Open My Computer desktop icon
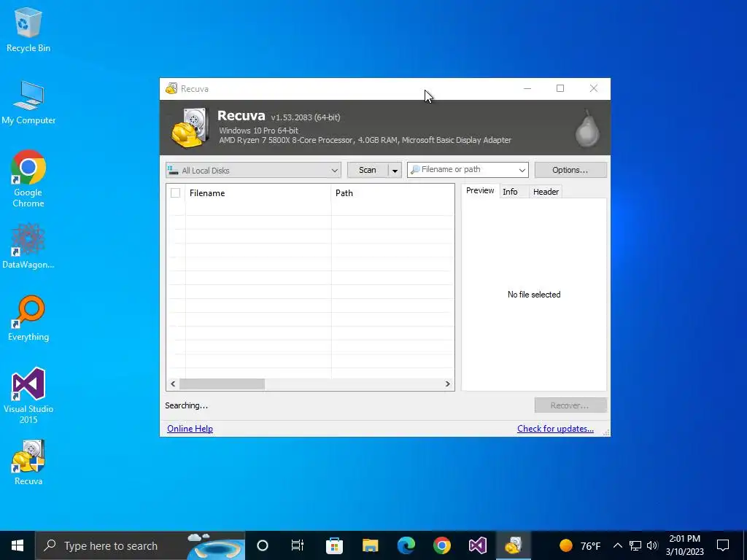 click(x=28, y=103)
